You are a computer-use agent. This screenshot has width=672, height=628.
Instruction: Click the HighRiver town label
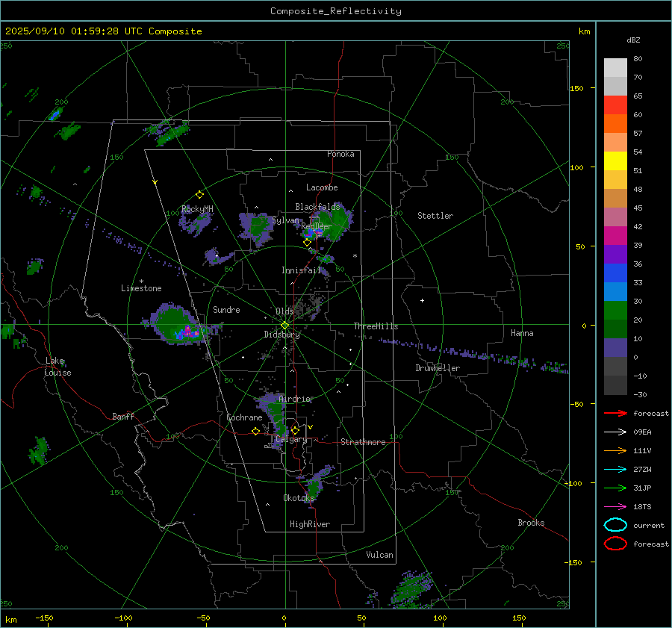(310, 524)
